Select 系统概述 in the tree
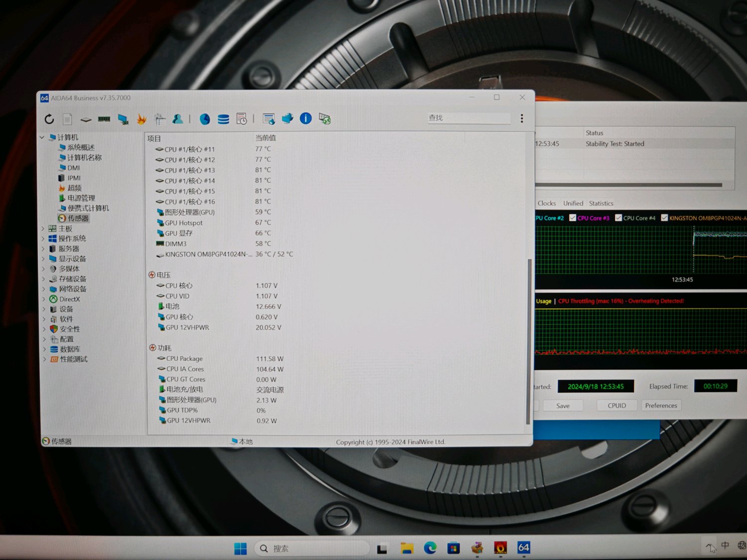Screen dimensions: 747x560 click(x=81, y=147)
